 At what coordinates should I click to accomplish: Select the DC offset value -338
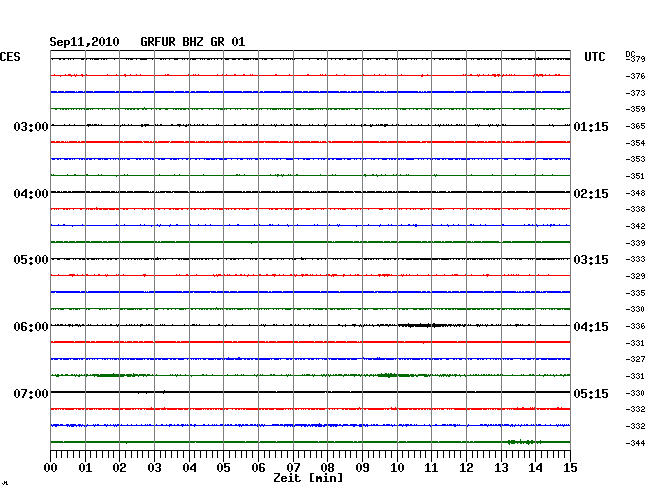635,209
